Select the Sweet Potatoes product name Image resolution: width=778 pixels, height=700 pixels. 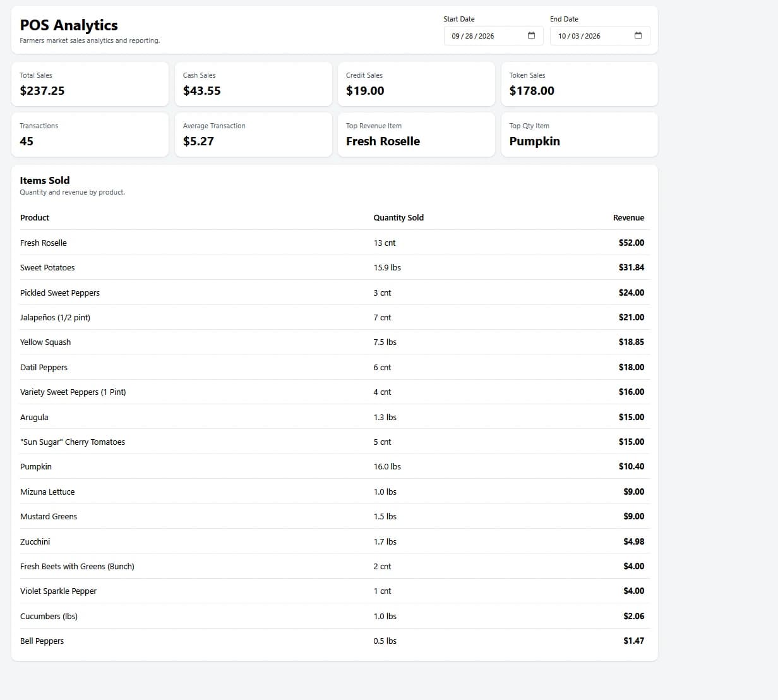(x=47, y=267)
